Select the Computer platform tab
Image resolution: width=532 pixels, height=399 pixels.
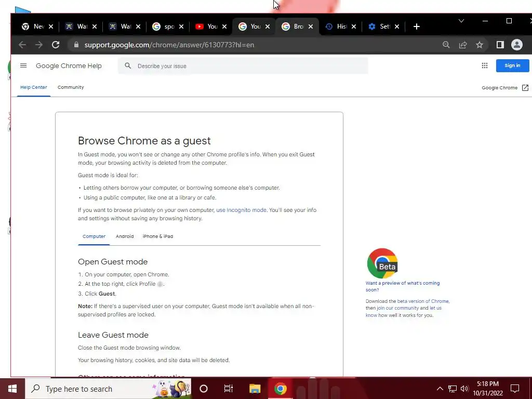pyautogui.click(x=94, y=236)
